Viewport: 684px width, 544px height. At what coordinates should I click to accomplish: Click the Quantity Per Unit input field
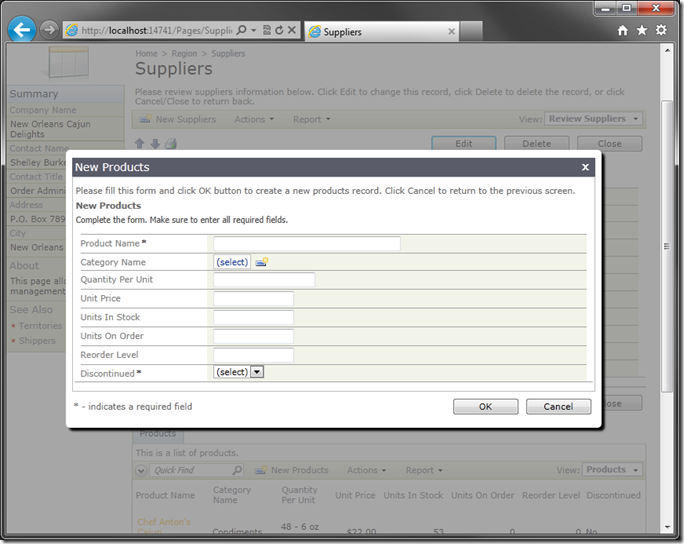264,280
